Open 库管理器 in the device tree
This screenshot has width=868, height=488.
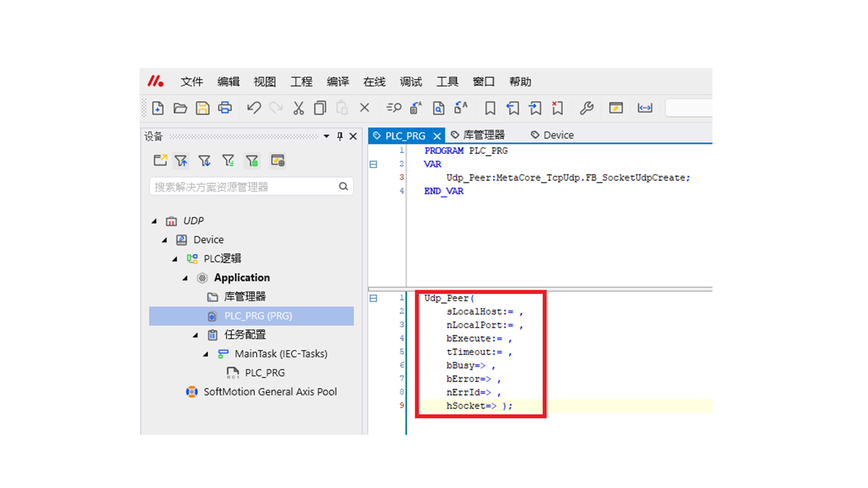pyautogui.click(x=245, y=296)
